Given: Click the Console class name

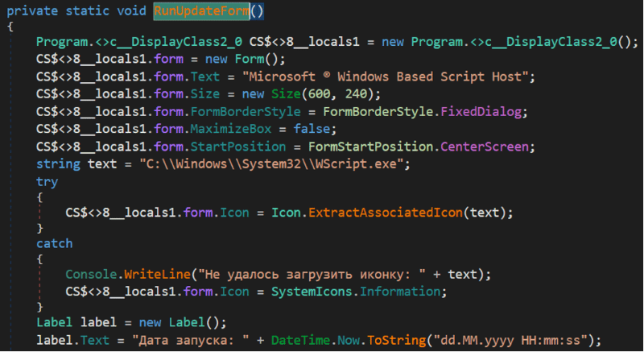Looking at the screenshot, I should (x=91, y=275).
